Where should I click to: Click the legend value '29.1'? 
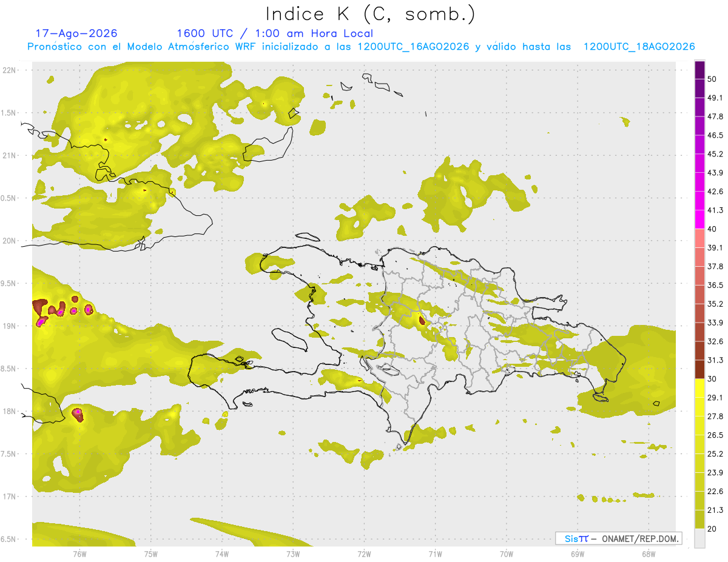[715, 398]
